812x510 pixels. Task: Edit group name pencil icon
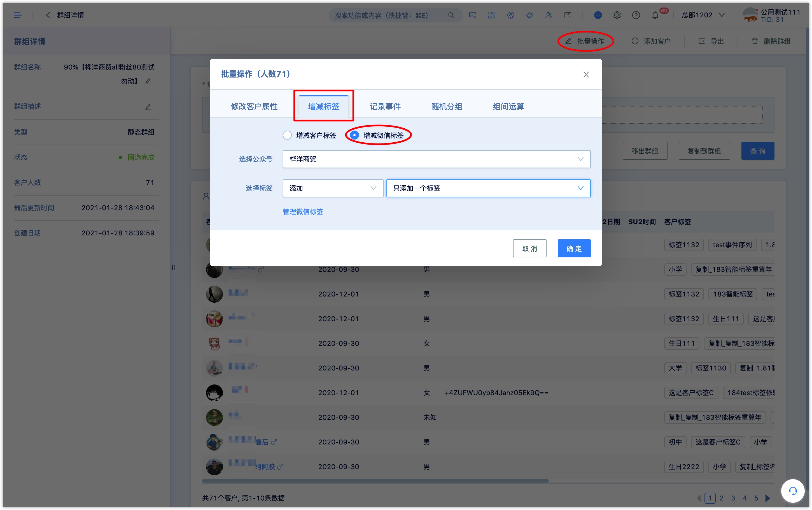pos(148,81)
